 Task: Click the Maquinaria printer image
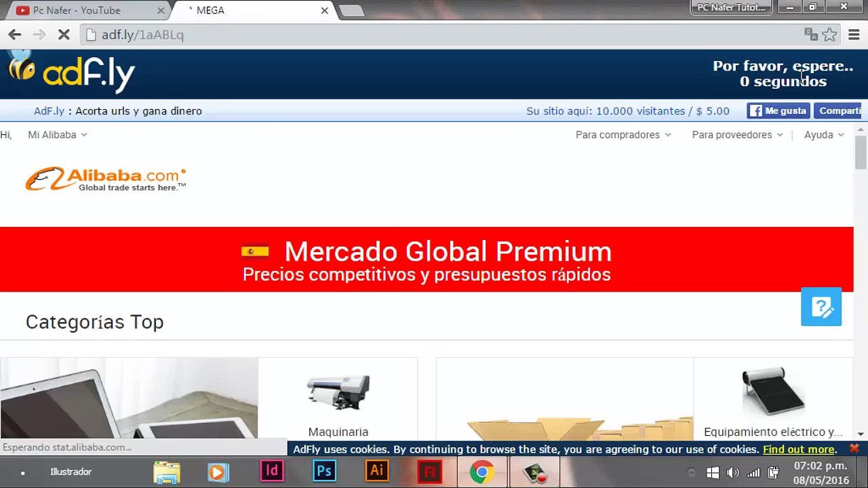point(338,392)
